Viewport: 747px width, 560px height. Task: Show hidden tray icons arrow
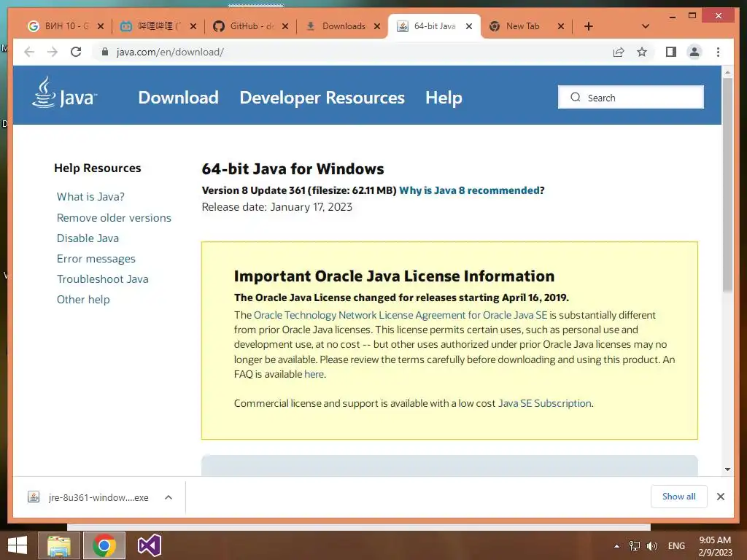point(616,546)
